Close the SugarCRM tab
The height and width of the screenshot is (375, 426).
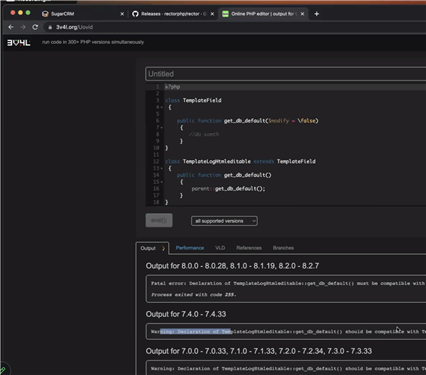(122, 14)
